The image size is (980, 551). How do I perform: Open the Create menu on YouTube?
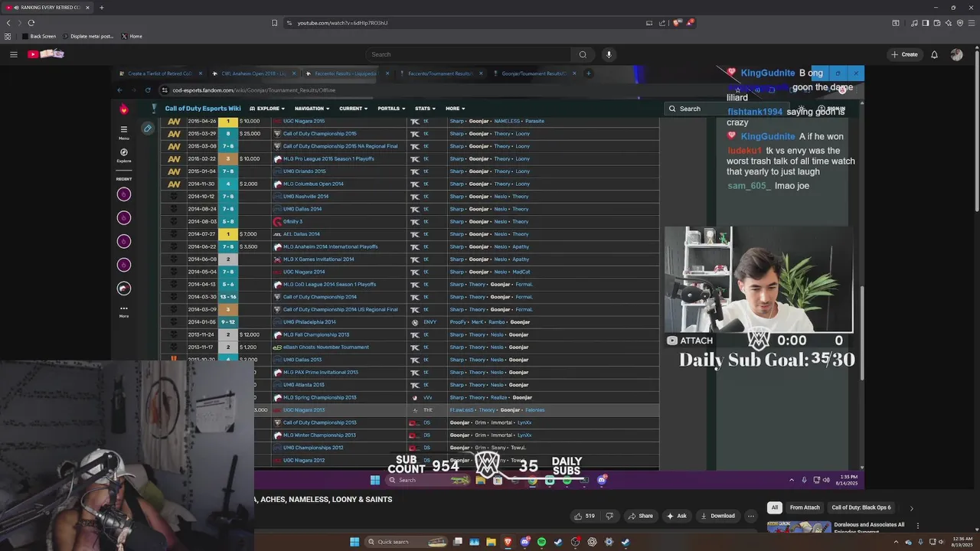[904, 54]
